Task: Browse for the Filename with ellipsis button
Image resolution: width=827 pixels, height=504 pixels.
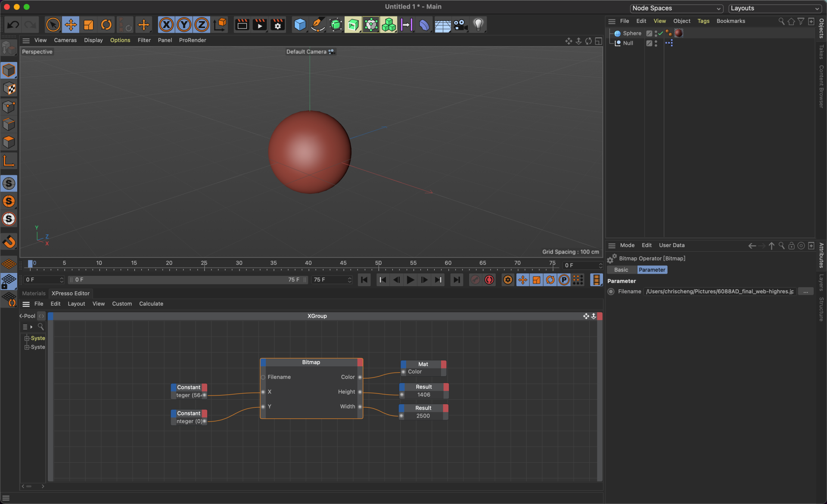Action: point(805,292)
